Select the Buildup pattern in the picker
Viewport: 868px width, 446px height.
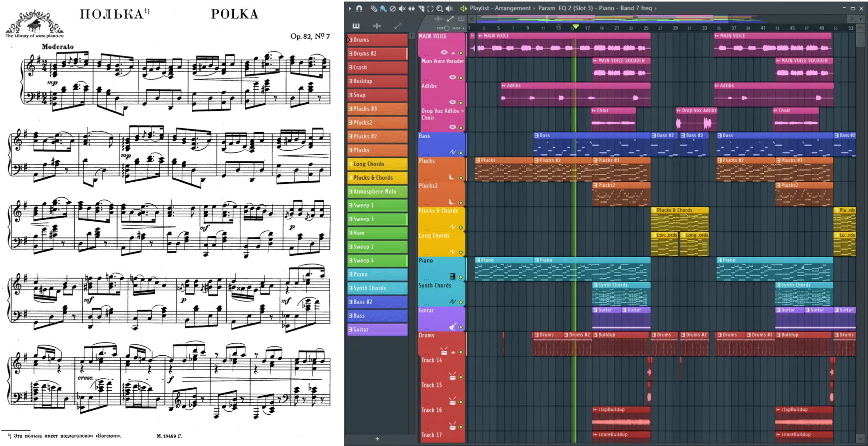coord(377,81)
